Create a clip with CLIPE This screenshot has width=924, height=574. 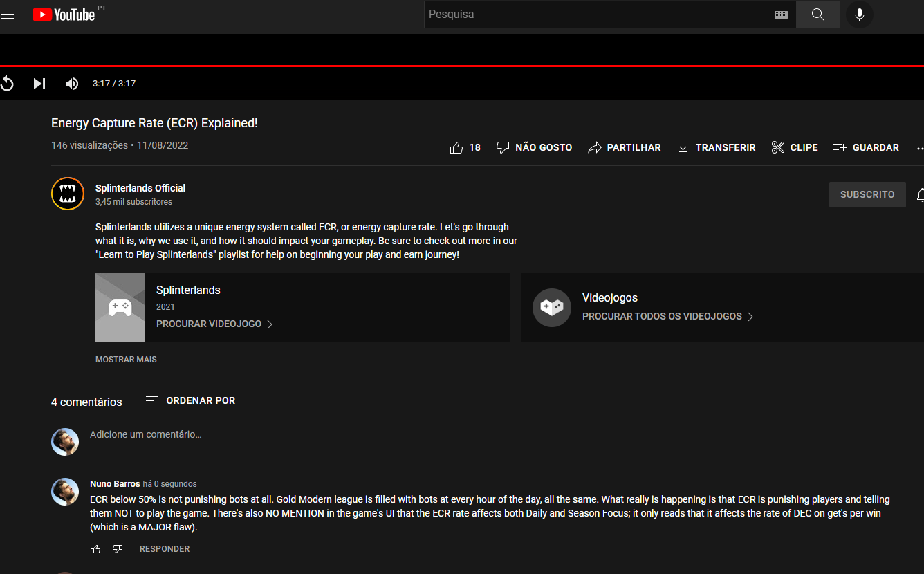[x=795, y=147]
